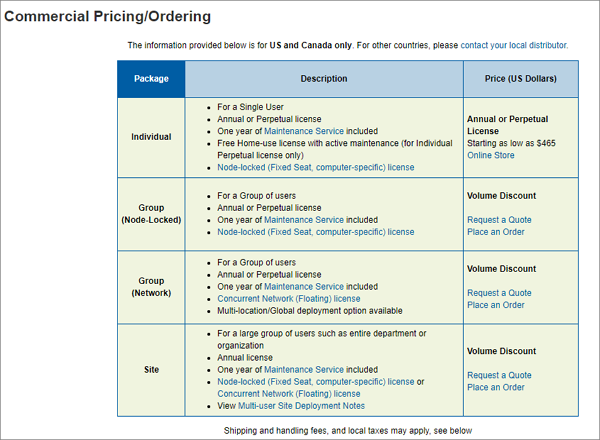Image resolution: width=600 pixels, height=440 pixels.
Task: Open Maintenance Service link in Site row
Action: click(304, 369)
